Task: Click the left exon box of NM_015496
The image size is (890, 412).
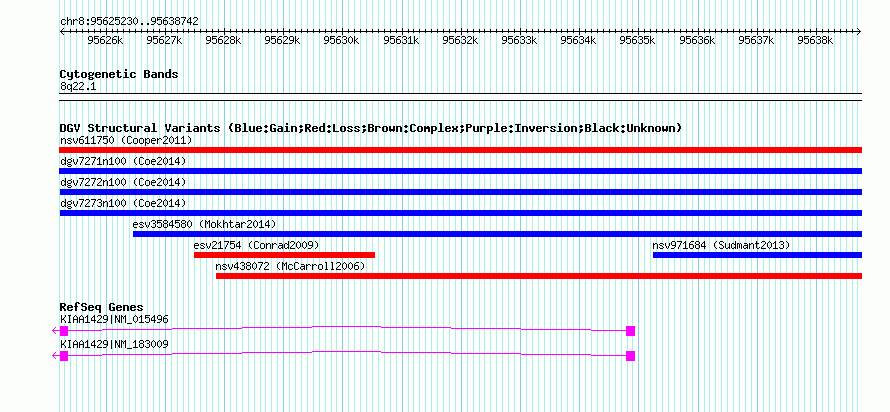Action: point(64,331)
